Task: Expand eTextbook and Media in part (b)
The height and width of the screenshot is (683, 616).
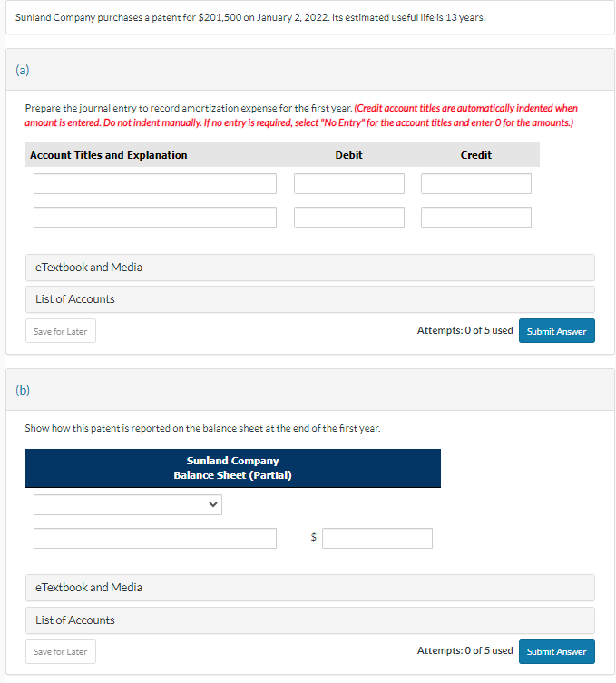Action: pyautogui.click(x=309, y=588)
